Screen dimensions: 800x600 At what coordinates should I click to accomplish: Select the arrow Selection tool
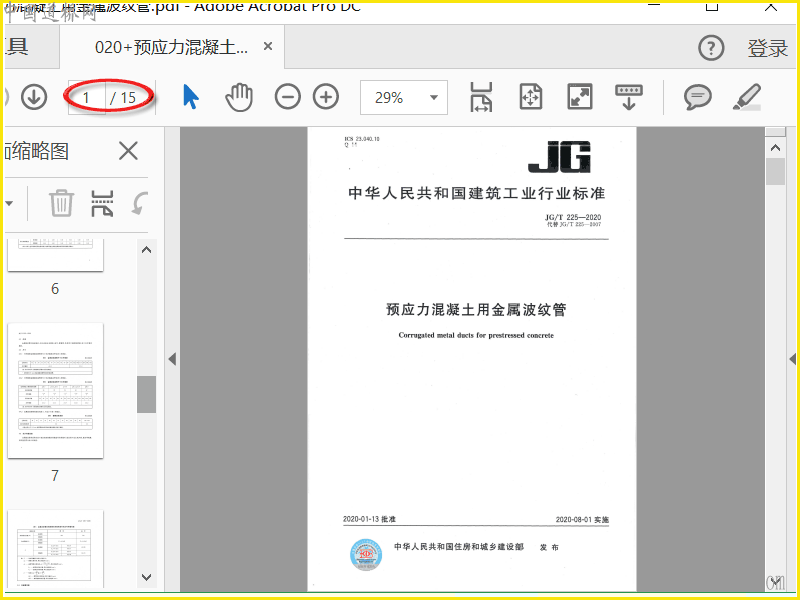190,97
